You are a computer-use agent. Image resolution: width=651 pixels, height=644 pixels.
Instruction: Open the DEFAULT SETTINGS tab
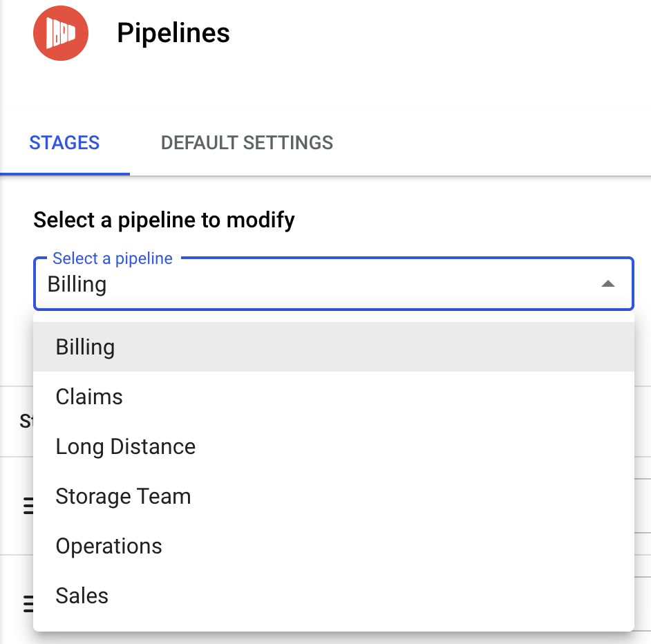[x=247, y=143]
